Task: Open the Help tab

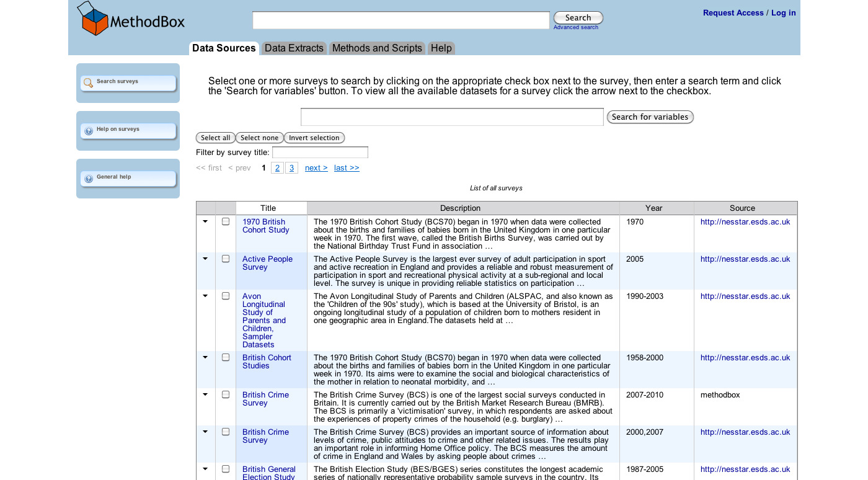Action: [441, 48]
